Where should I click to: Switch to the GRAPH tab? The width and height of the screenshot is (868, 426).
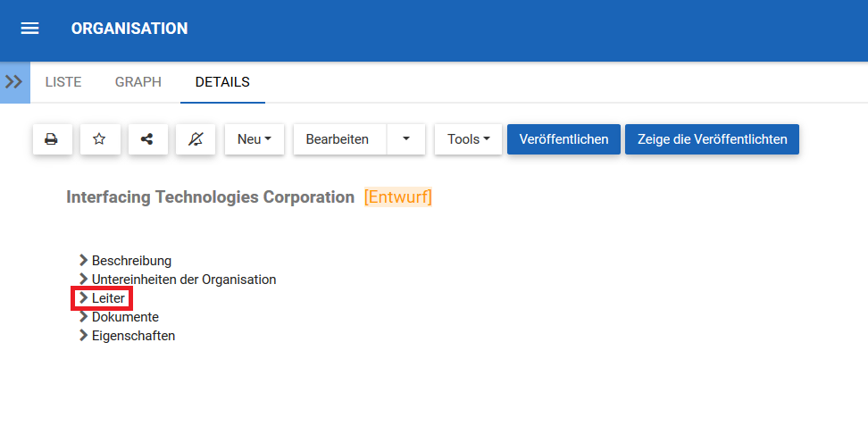pos(138,82)
